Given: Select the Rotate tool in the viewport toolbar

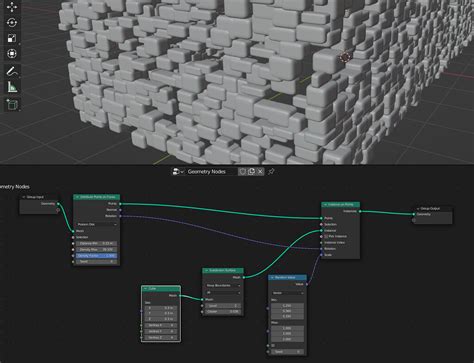Looking at the screenshot, I should coord(12,23).
